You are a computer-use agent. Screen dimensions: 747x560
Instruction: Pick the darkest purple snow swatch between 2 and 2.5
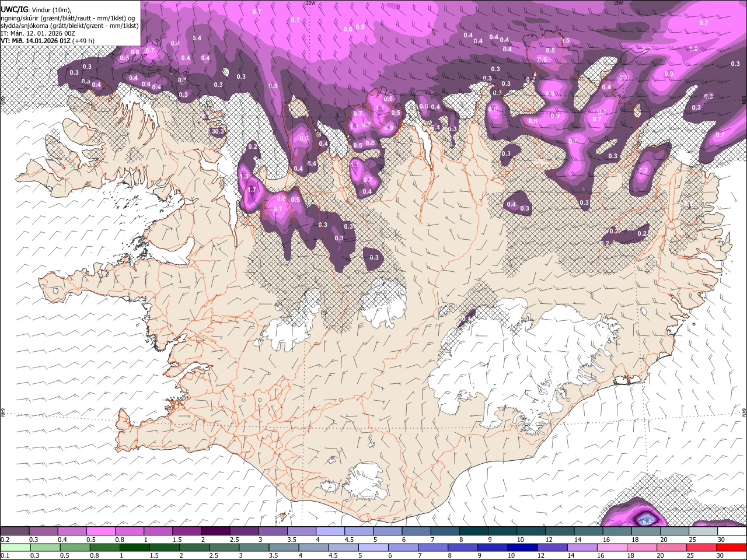click(x=215, y=531)
